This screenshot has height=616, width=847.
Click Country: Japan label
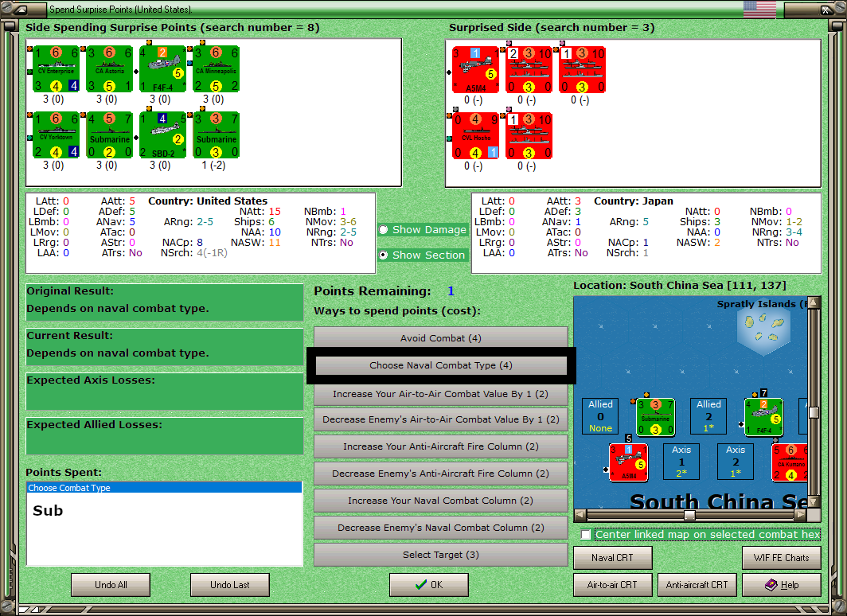pos(634,201)
